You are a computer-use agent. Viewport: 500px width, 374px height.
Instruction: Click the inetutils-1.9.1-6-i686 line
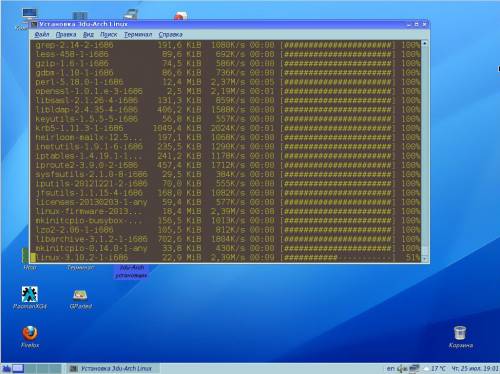227,147
